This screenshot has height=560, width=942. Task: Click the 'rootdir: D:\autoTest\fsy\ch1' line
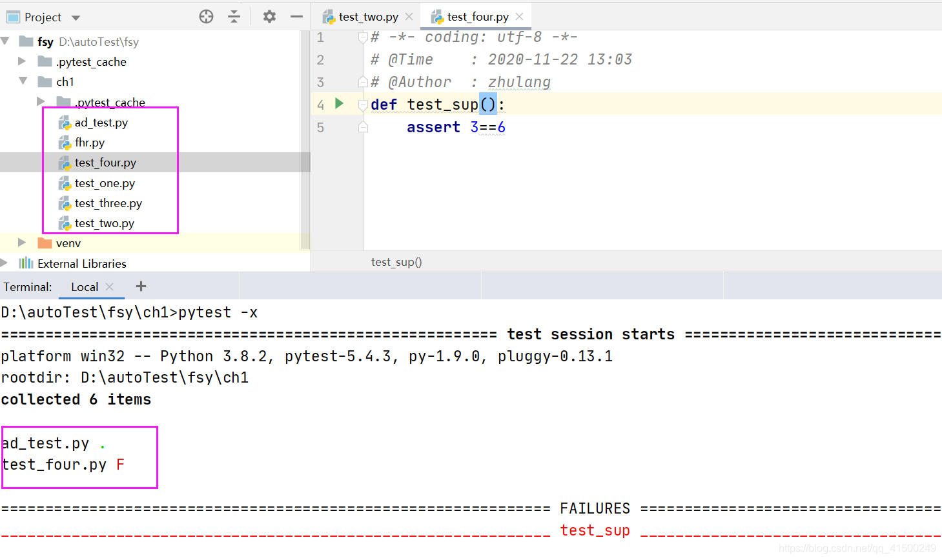(x=125, y=377)
